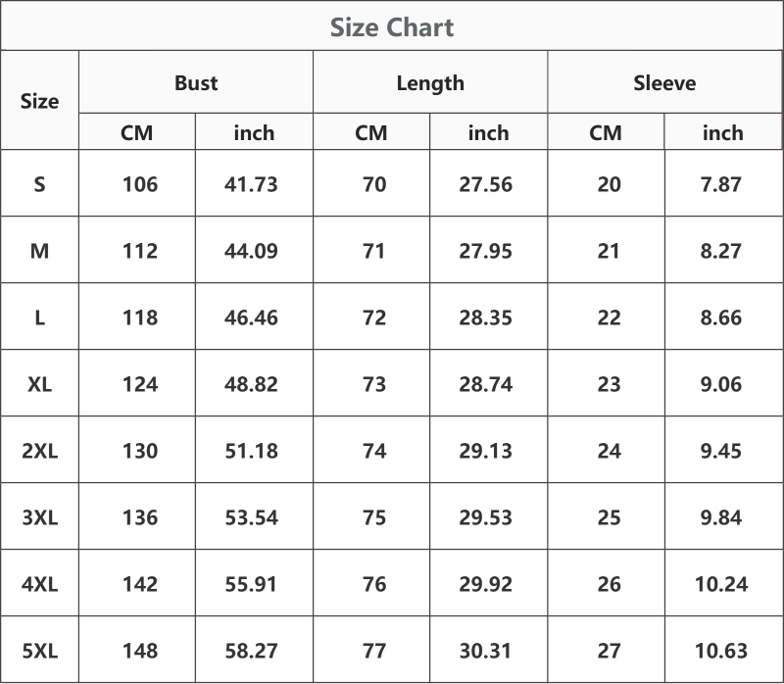Click bust inch value 51.18
This screenshot has width=784, height=684.
coord(251,451)
